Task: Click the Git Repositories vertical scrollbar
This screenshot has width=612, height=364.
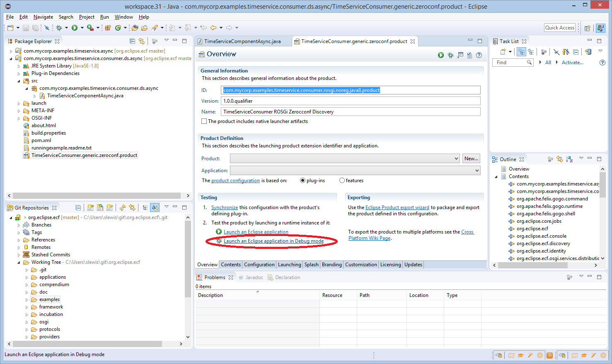Action: click(x=188, y=259)
